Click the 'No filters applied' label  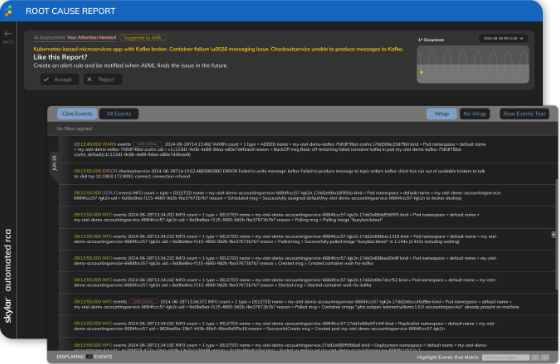74,129
